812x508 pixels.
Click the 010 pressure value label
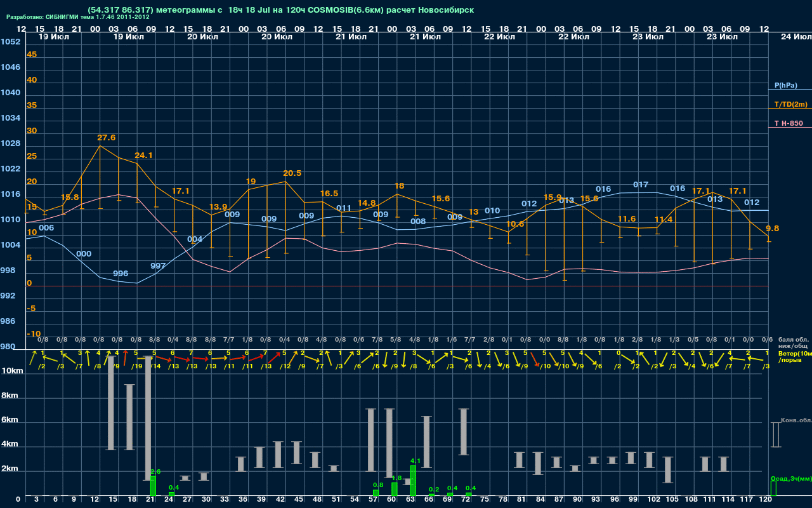coord(492,211)
